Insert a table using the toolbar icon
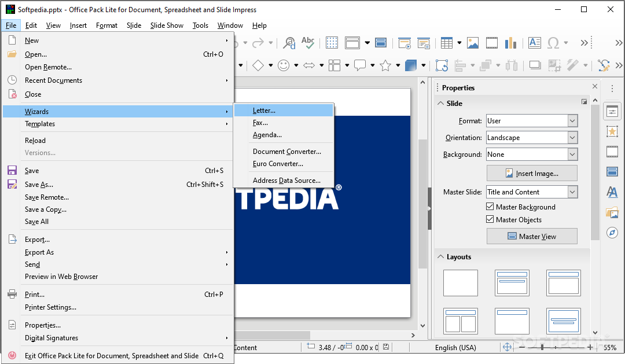Image resolution: width=625 pixels, height=364 pixels. coord(447,43)
